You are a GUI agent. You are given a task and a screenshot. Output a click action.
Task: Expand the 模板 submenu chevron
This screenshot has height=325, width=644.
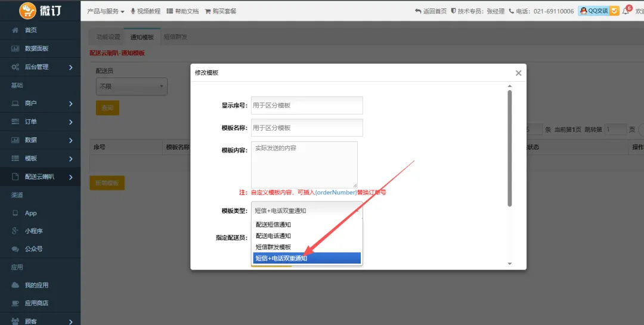coord(70,159)
